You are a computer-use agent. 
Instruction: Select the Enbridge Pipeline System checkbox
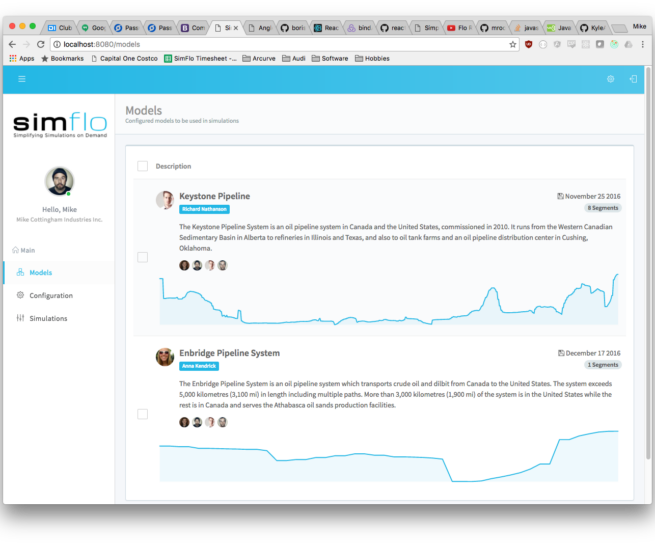(142, 413)
